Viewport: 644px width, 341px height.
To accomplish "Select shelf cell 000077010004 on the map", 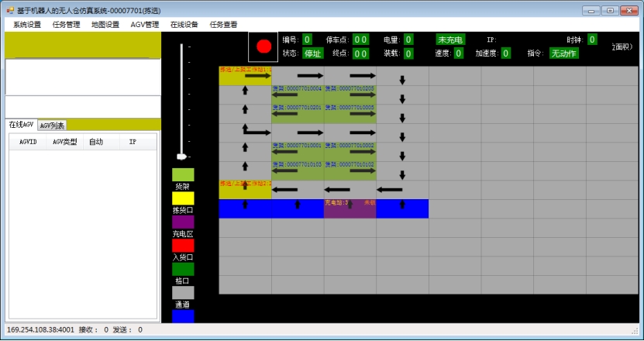I will [298, 95].
